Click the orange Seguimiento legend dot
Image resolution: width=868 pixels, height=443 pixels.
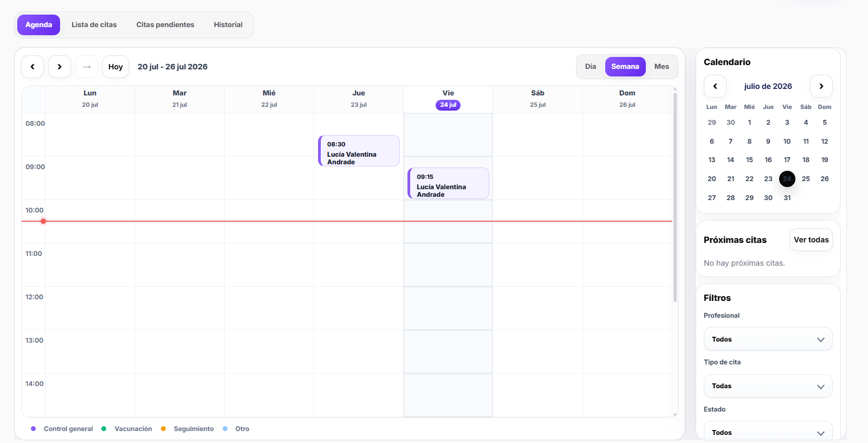[163, 429]
